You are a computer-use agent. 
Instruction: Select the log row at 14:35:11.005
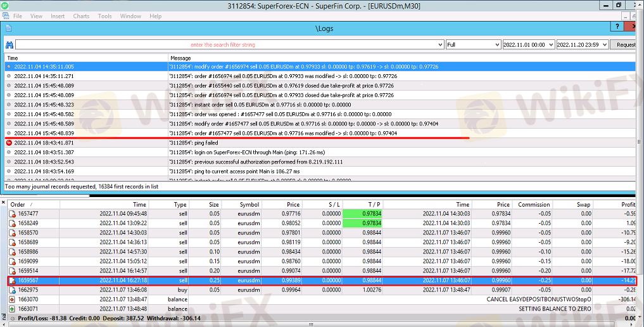click(320, 66)
